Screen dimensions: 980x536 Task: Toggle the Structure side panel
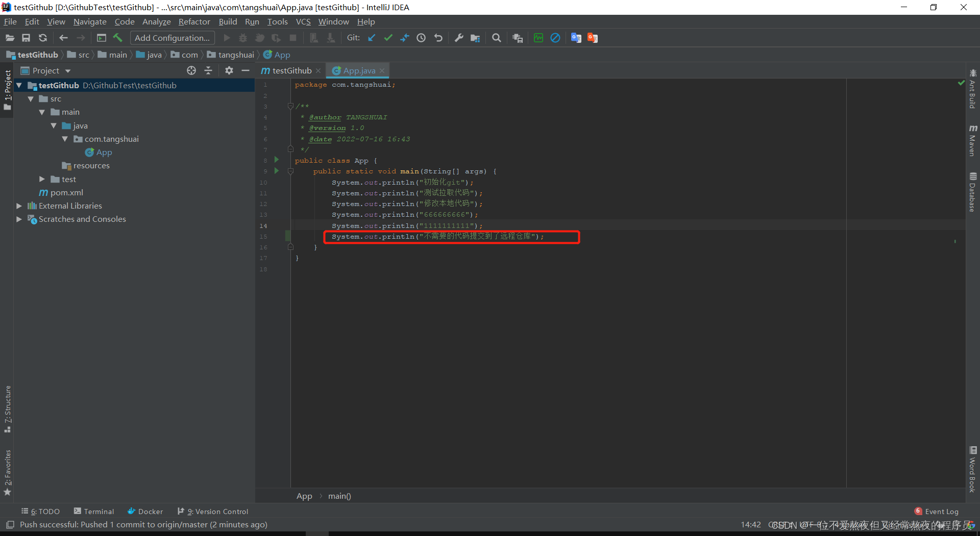(x=7, y=410)
